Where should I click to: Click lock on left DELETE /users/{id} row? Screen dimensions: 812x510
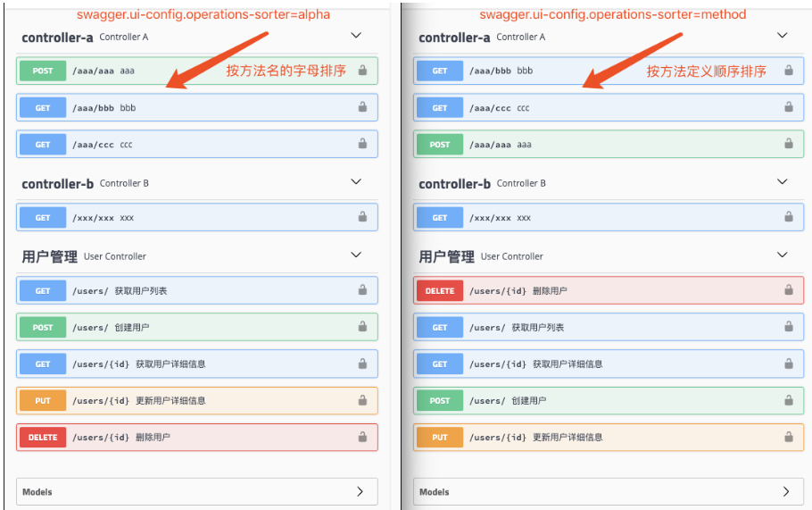click(362, 437)
